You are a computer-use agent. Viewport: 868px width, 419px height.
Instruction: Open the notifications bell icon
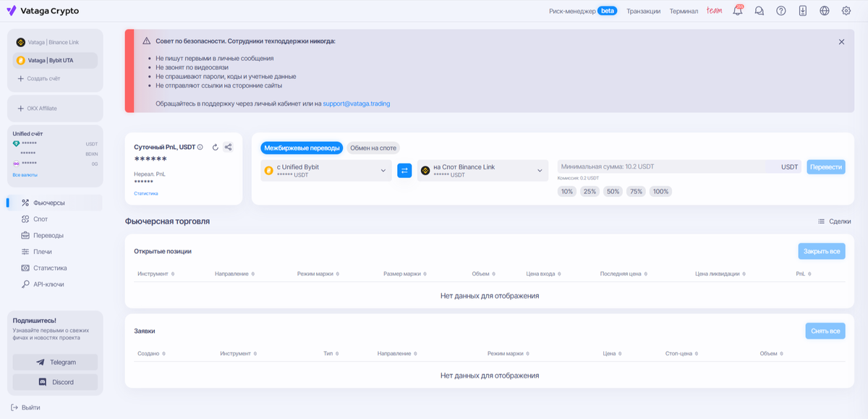tap(738, 11)
